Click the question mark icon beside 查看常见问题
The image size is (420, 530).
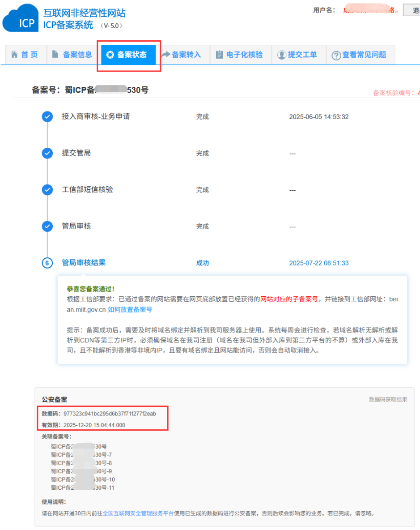336,55
